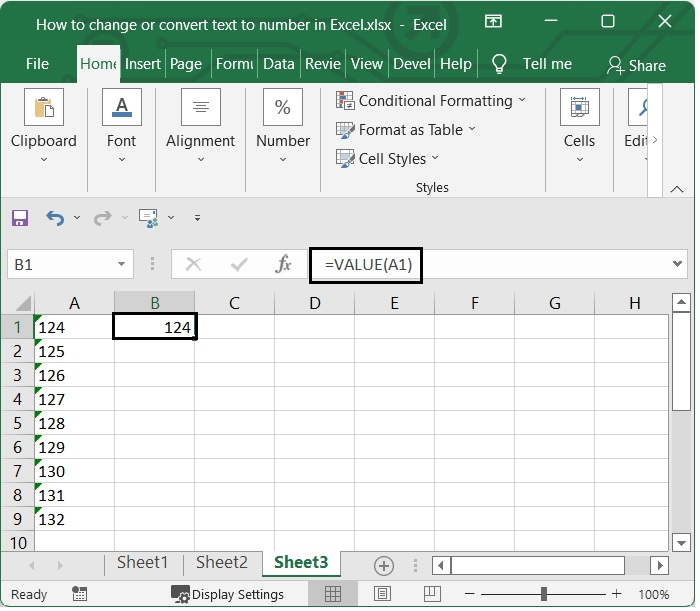The width and height of the screenshot is (700, 611).
Task: Switch to Page Layout view
Action: (382, 594)
